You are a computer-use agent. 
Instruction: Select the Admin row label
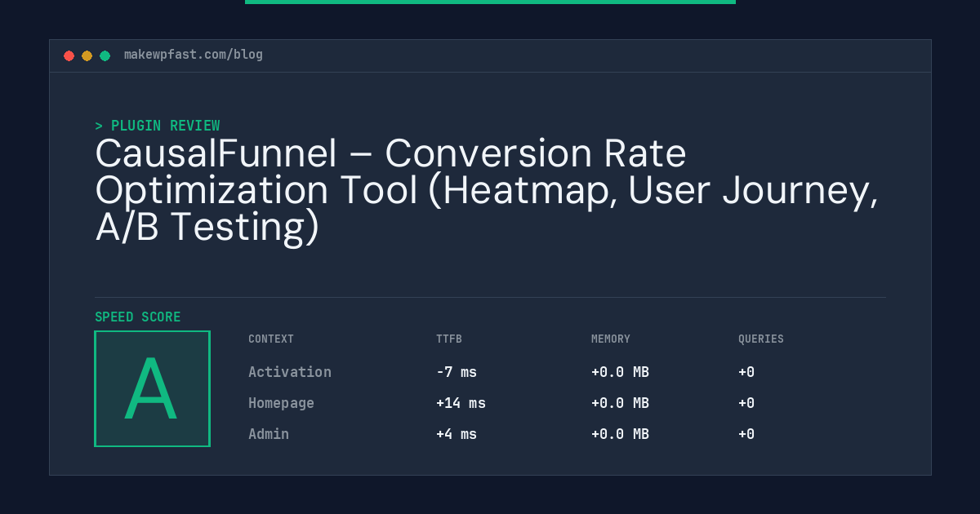click(269, 434)
